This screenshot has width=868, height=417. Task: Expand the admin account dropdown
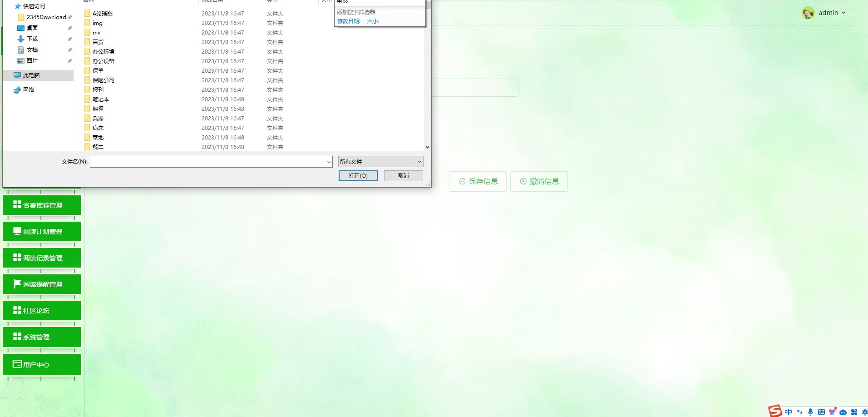(843, 13)
